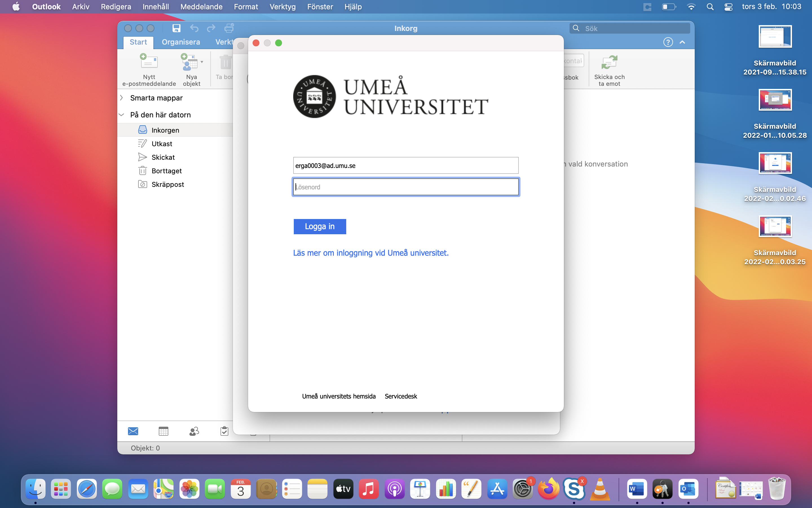Viewport: 812px width, 508px height.
Task: Open Safari from the Dock
Action: pyautogui.click(x=87, y=489)
